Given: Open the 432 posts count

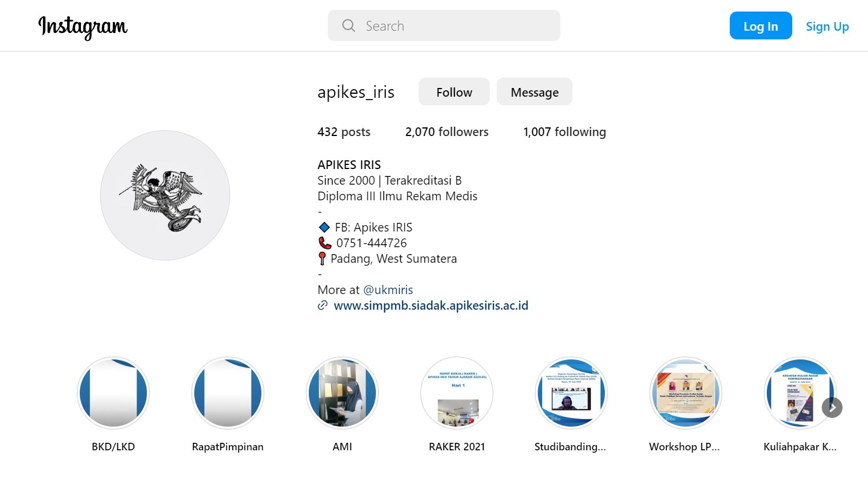Looking at the screenshot, I should click(x=343, y=132).
